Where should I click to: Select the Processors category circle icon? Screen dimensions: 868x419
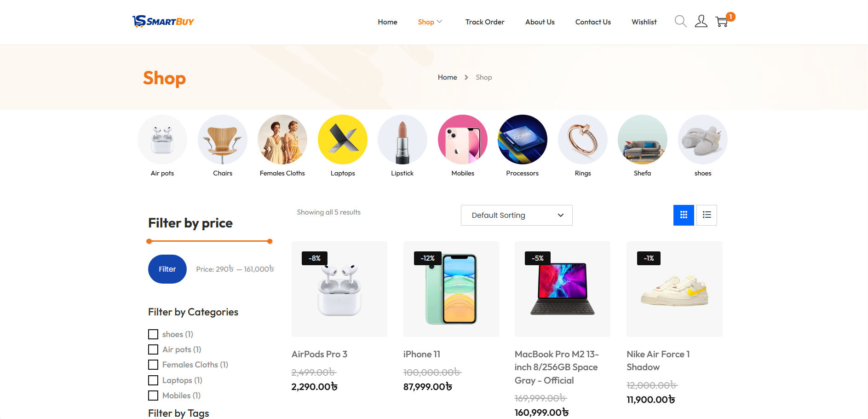[x=523, y=140]
